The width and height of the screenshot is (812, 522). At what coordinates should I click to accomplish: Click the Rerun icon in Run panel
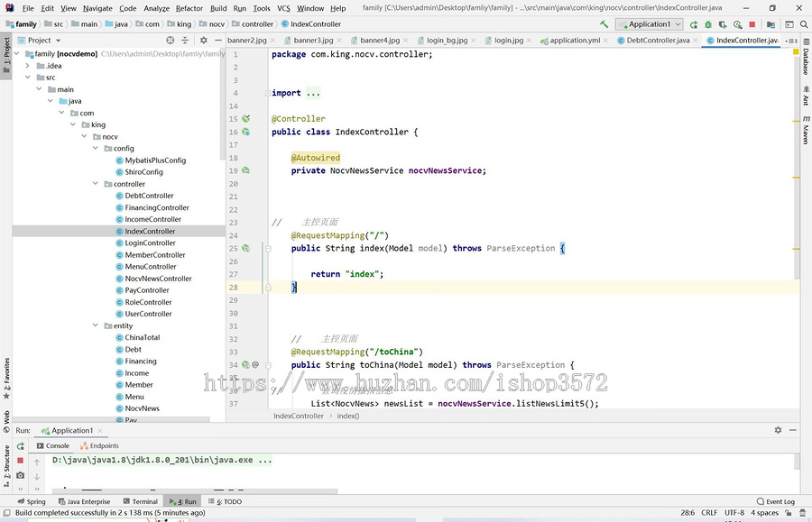pyautogui.click(x=20, y=446)
